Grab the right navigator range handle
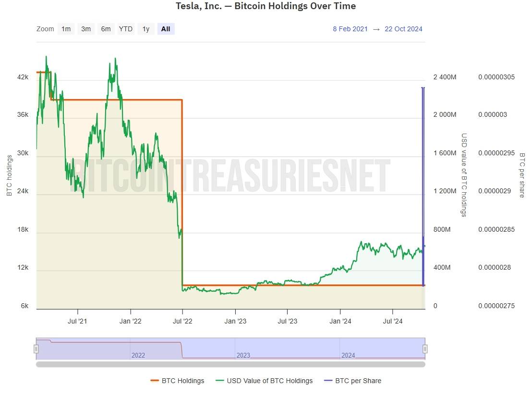Viewport: 532px width, 398px height. pyautogui.click(x=425, y=349)
